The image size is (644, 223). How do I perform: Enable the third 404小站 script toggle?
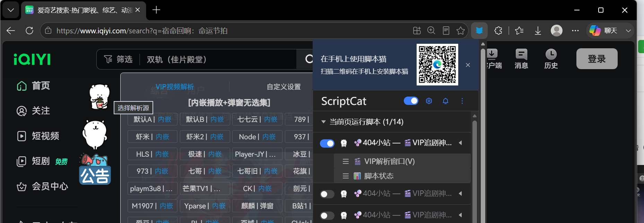click(x=327, y=215)
